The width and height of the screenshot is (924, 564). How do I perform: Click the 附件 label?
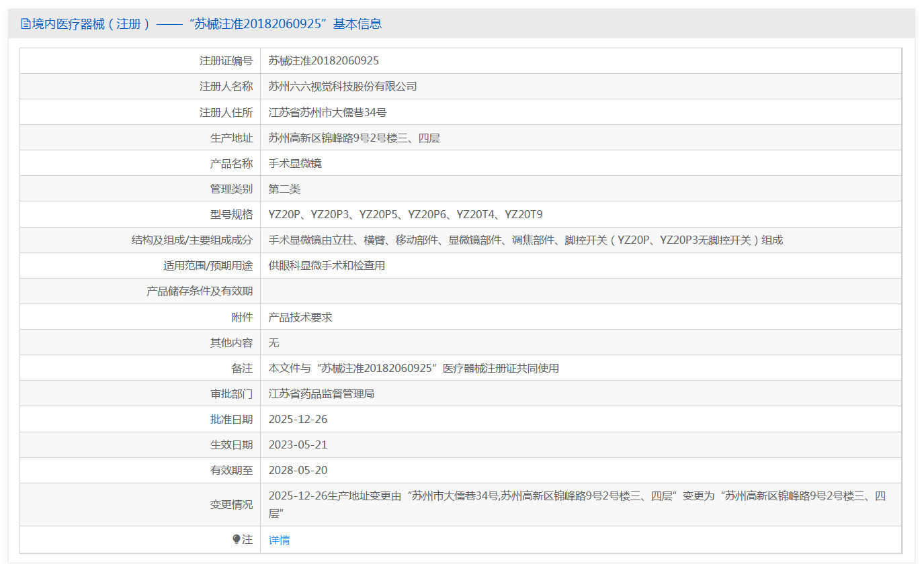pyautogui.click(x=242, y=317)
